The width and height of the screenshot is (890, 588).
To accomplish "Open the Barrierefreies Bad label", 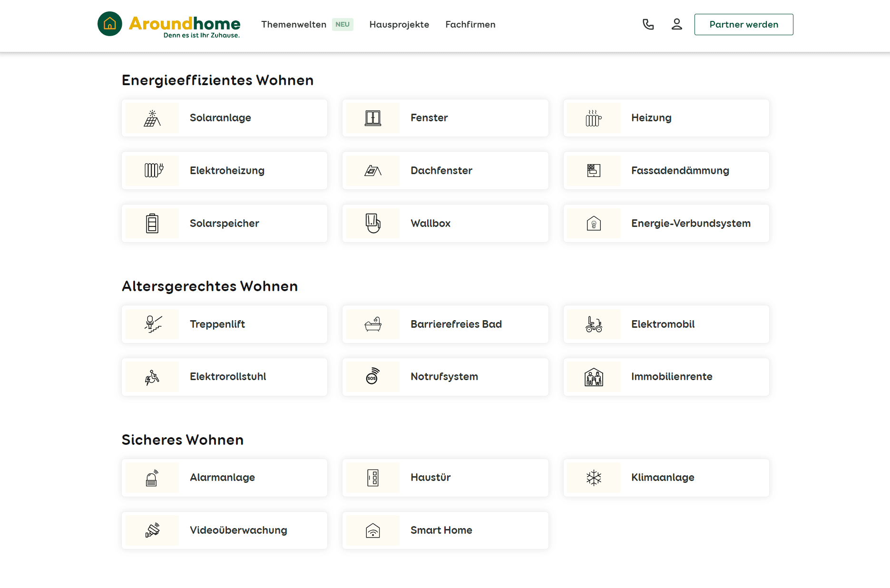I will click(456, 324).
